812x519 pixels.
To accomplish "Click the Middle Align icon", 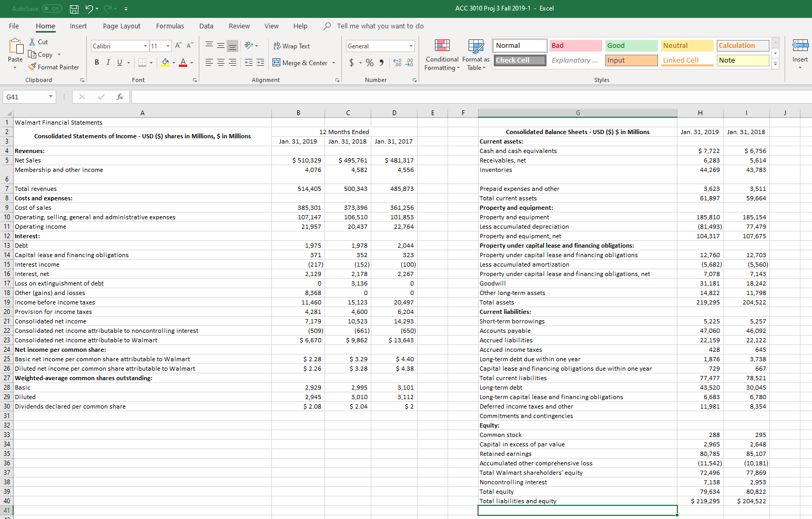I will click(221, 46).
